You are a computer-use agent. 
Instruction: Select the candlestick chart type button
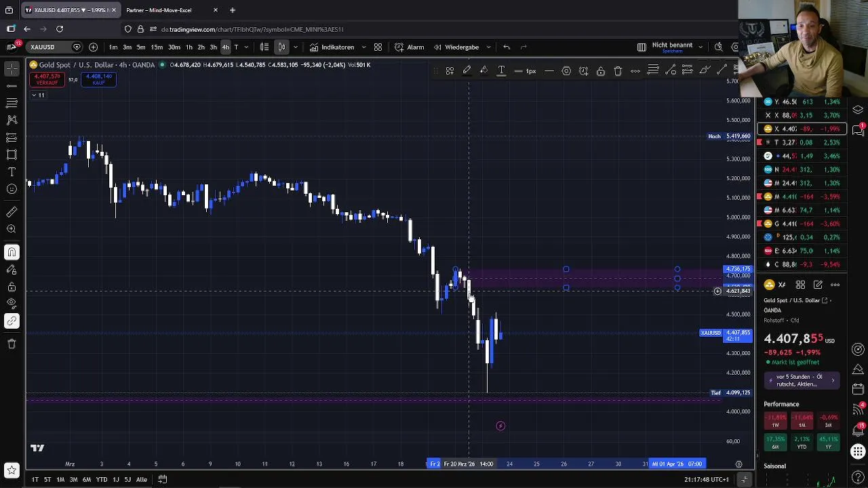[281, 47]
